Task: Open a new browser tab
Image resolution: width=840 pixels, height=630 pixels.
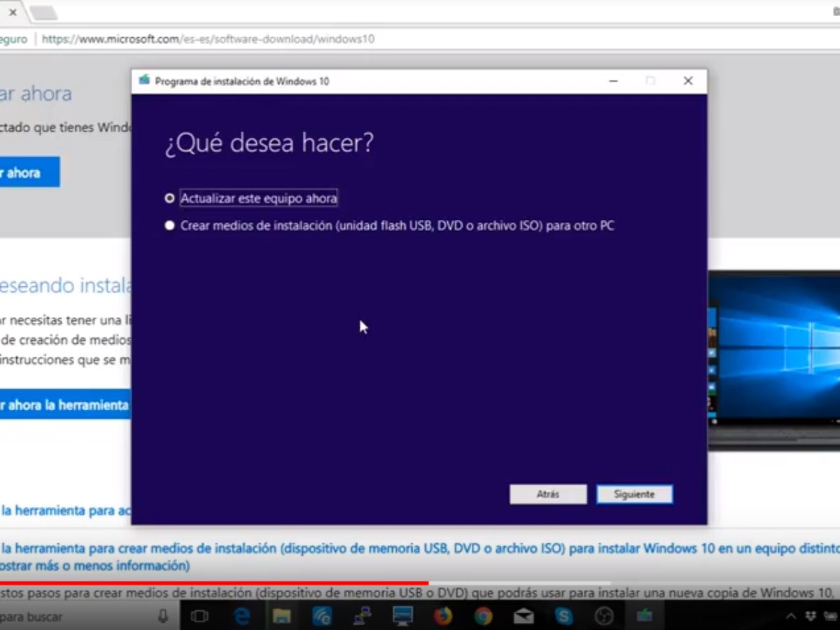Action: click(x=43, y=13)
